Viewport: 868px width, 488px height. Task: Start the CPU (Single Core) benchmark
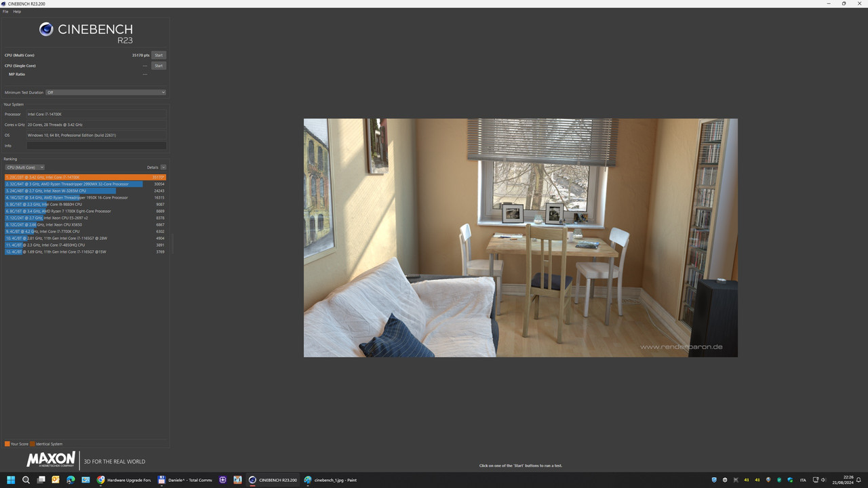pyautogui.click(x=159, y=65)
